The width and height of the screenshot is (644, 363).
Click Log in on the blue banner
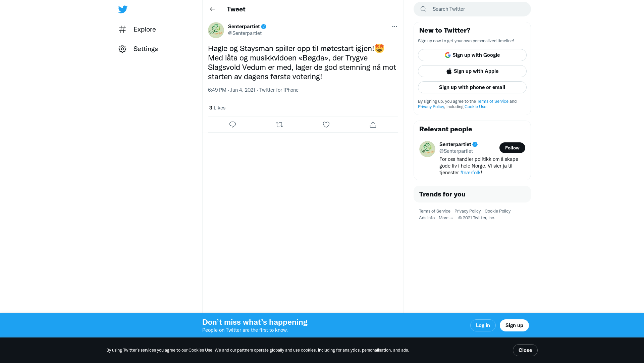click(483, 325)
